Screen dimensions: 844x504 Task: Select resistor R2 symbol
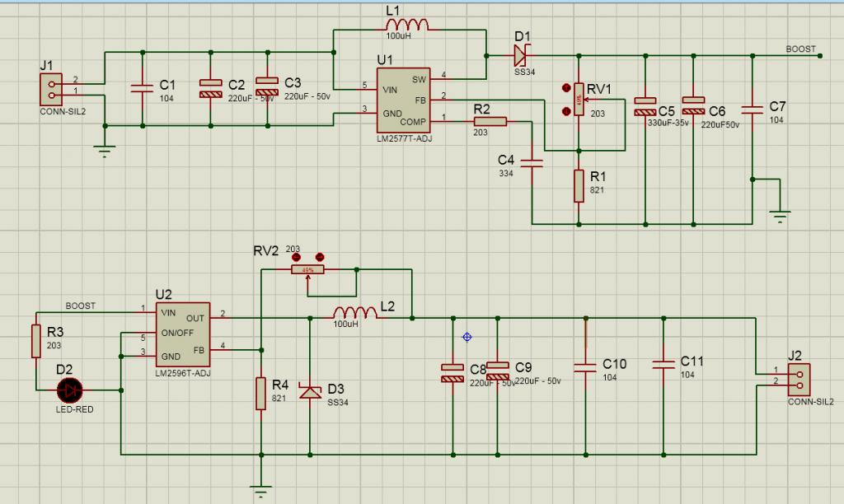(x=490, y=122)
